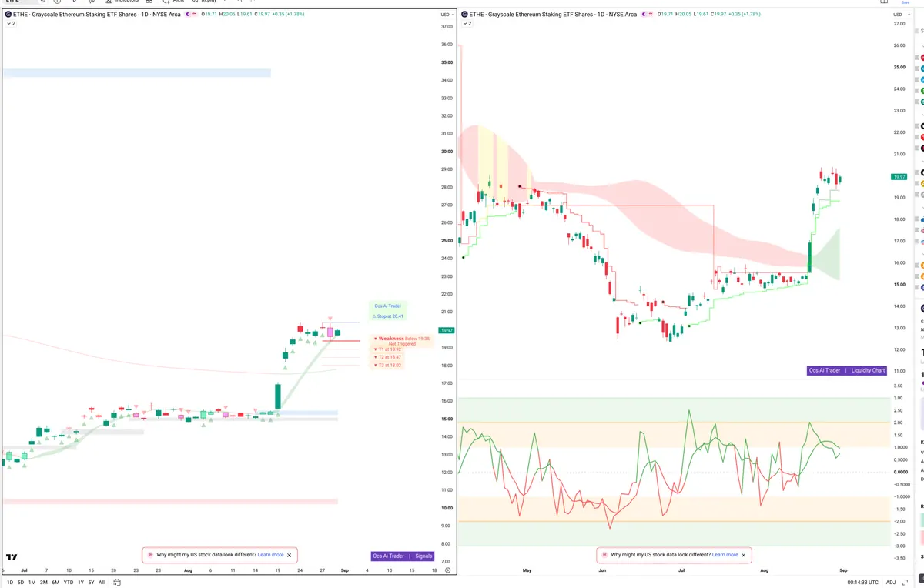Click the T3 at 18.02 target label
Viewport: 924px width, 588px height.
388,365
